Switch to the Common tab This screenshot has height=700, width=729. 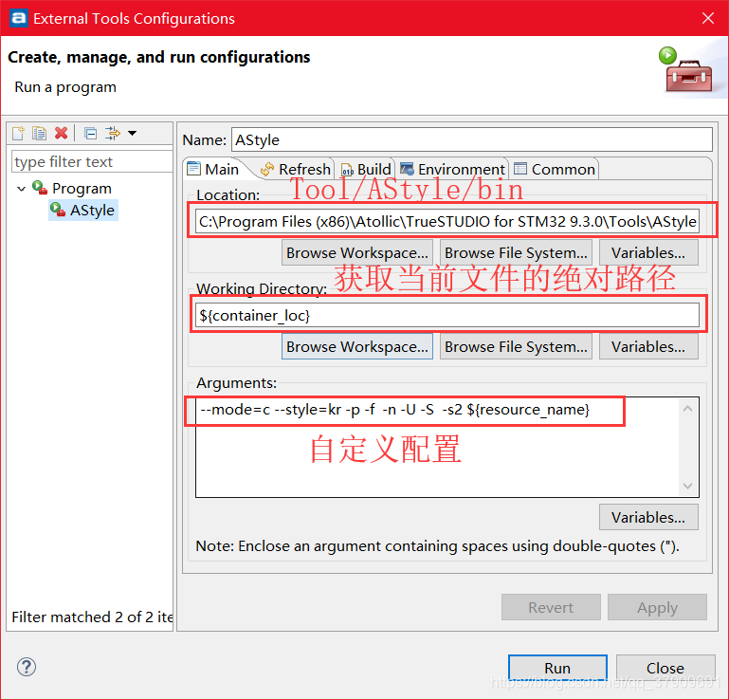pos(555,169)
